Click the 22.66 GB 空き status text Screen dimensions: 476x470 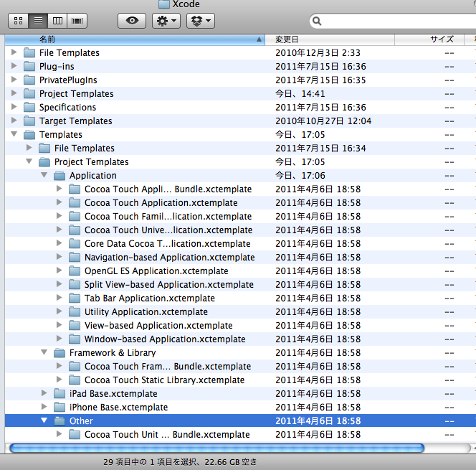pyautogui.click(x=230, y=462)
